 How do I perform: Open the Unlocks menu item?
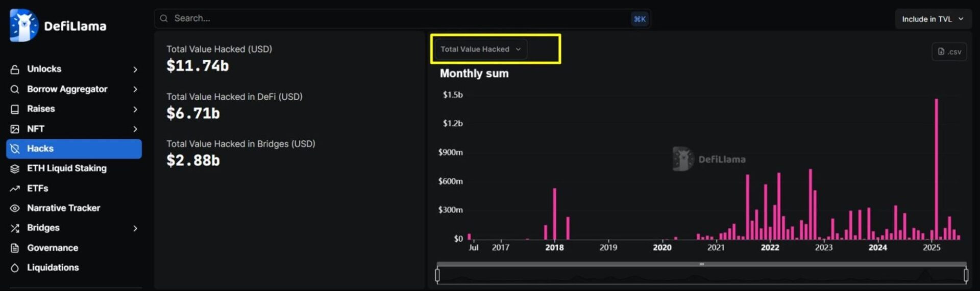(74, 69)
